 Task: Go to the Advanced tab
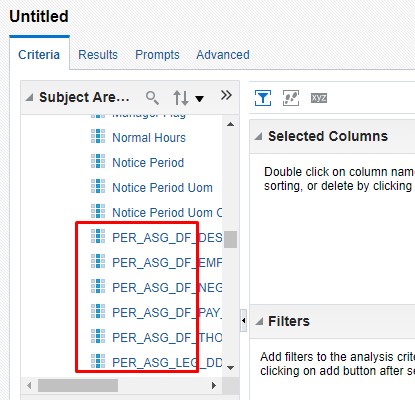[223, 54]
